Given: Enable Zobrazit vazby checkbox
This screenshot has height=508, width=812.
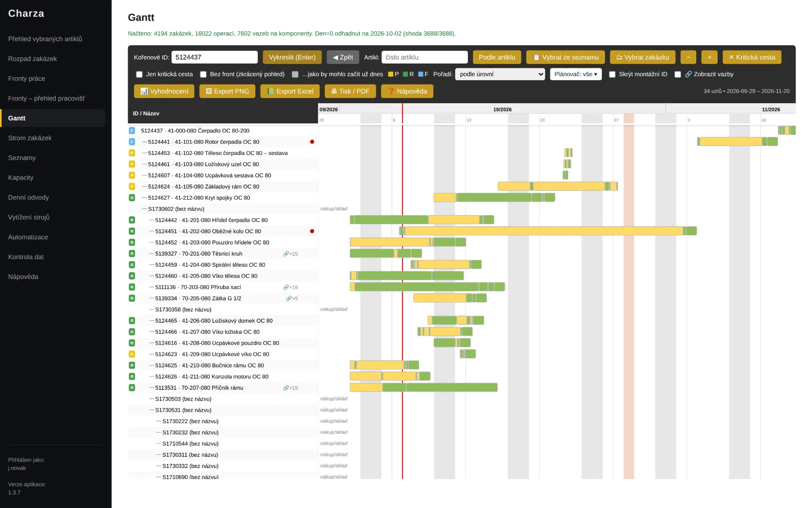Looking at the screenshot, I should click(678, 74).
